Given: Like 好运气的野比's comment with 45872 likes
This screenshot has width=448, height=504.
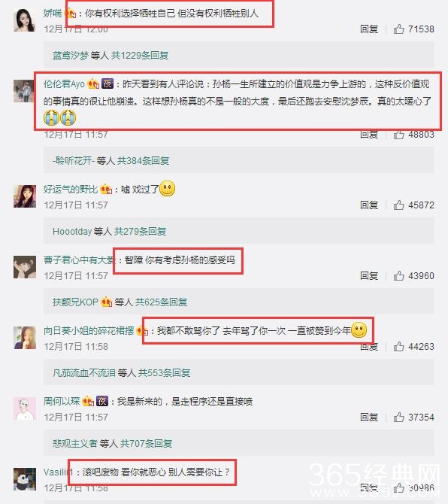Looking at the screenshot, I should (398, 205).
